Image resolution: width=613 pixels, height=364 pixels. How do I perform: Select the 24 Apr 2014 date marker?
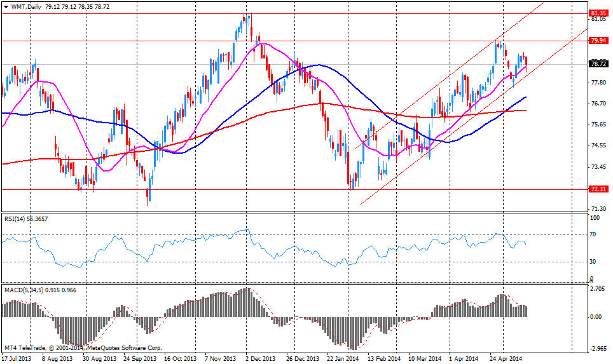[507, 358]
